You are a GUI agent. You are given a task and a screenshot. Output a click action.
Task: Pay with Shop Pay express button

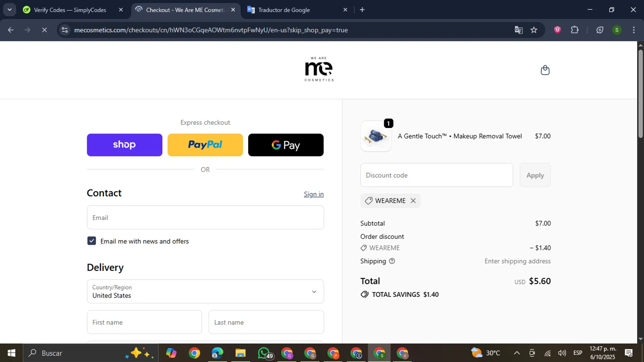(125, 145)
